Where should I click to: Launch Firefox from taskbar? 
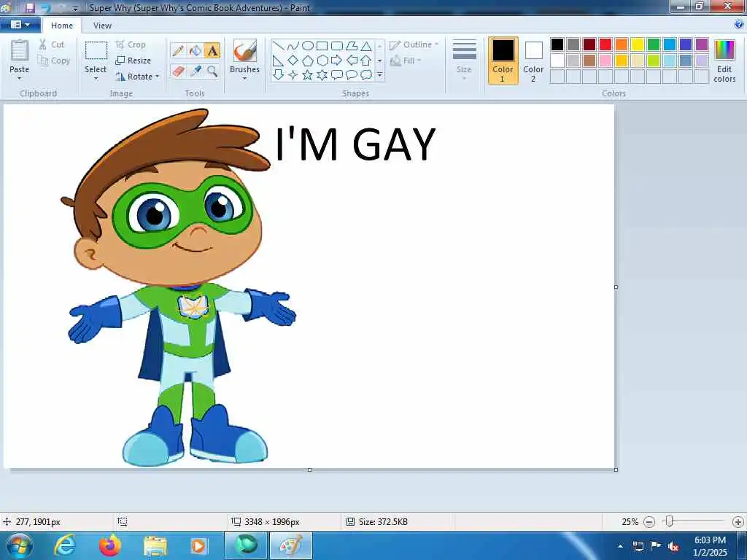point(109,545)
